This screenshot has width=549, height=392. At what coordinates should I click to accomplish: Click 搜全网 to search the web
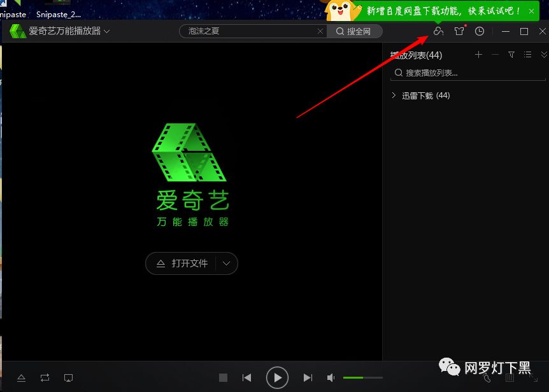(x=357, y=31)
